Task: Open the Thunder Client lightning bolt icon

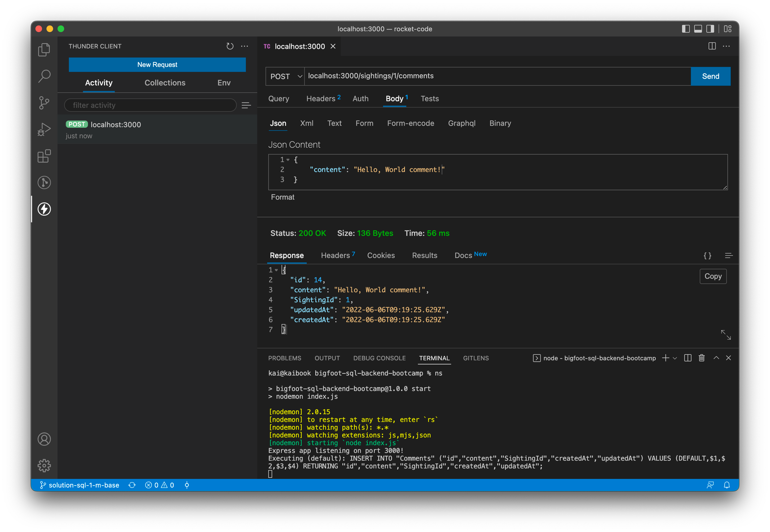Action: (44, 209)
